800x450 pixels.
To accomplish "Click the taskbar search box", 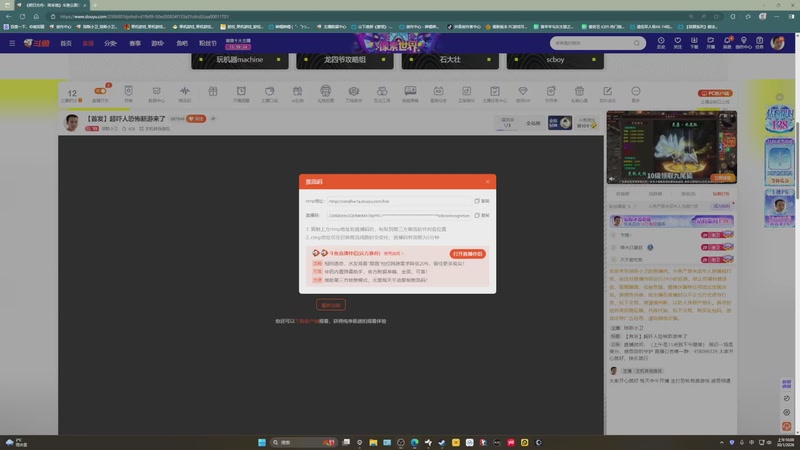I will (x=304, y=442).
